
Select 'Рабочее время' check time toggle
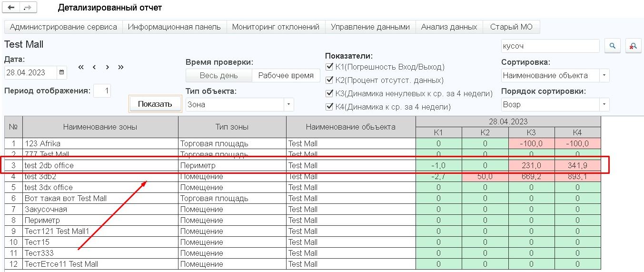click(x=286, y=75)
